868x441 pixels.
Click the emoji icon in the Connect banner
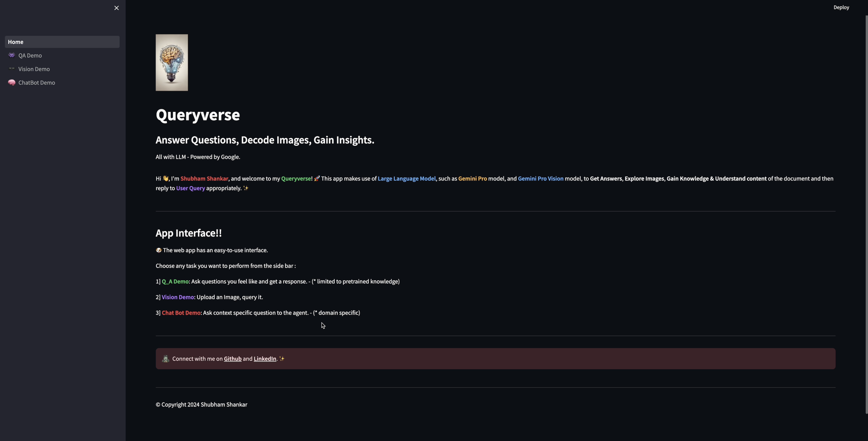[165, 358]
